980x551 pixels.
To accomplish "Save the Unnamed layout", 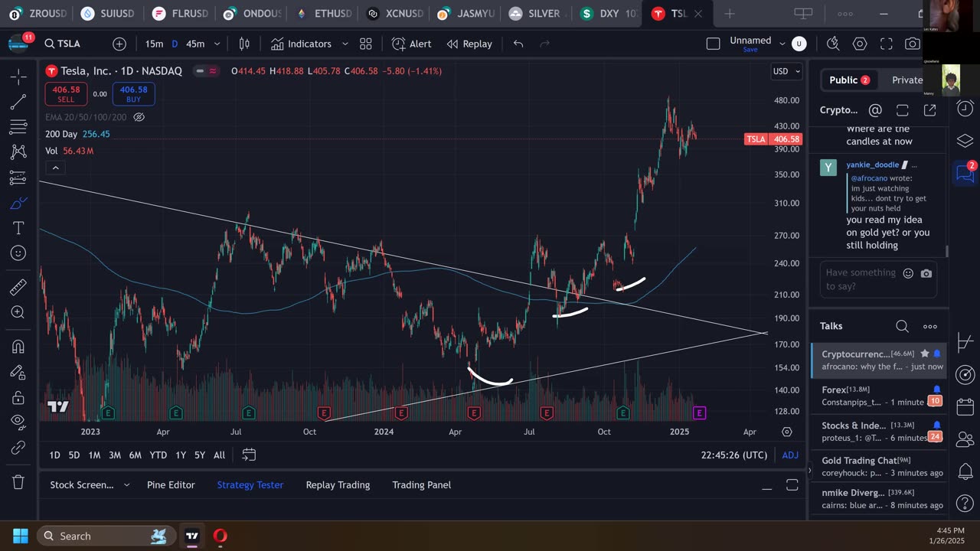I will tap(750, 50).
